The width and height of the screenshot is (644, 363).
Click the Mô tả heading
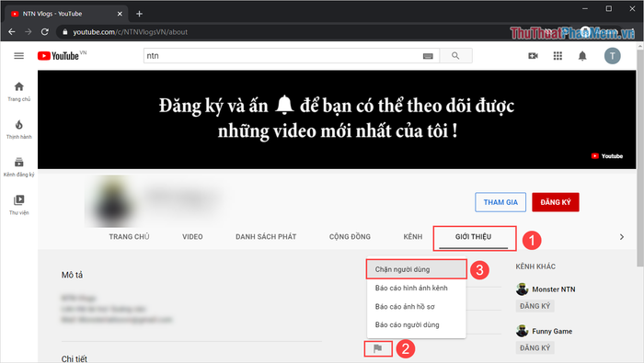tap(72, 275)
